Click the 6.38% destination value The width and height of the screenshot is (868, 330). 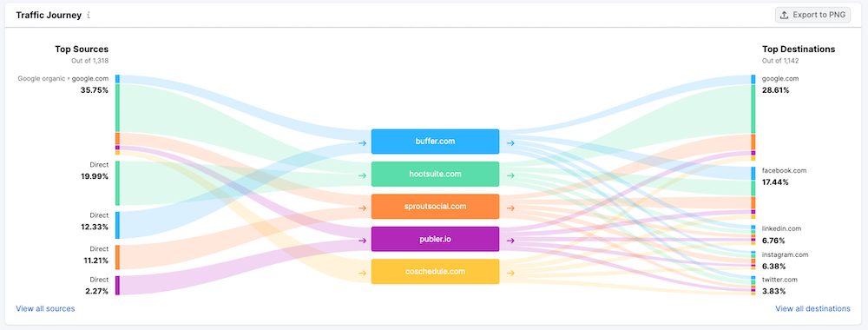click(x=774, y=267)
